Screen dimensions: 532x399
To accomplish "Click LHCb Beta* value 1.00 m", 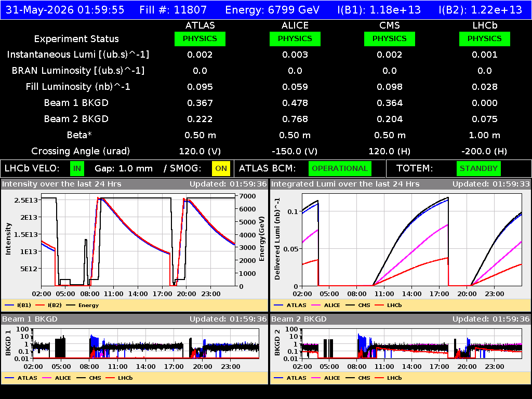I will pyautogui.click(x=485, y=135).
